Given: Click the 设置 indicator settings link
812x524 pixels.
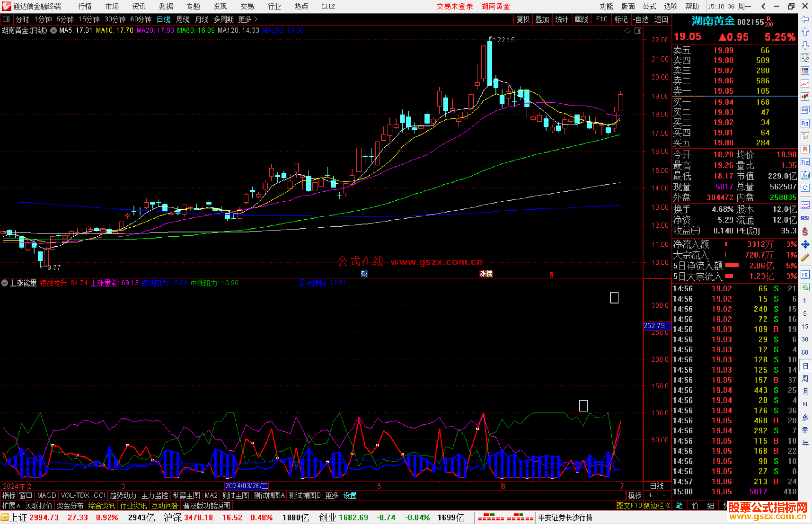Looking at the screenshot, I should tap(350, 495).
